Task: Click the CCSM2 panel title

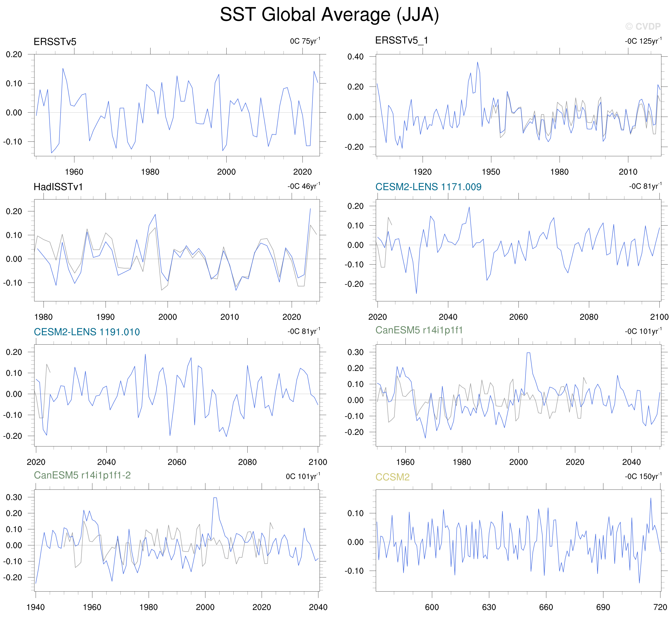Action: coord(392,477)
